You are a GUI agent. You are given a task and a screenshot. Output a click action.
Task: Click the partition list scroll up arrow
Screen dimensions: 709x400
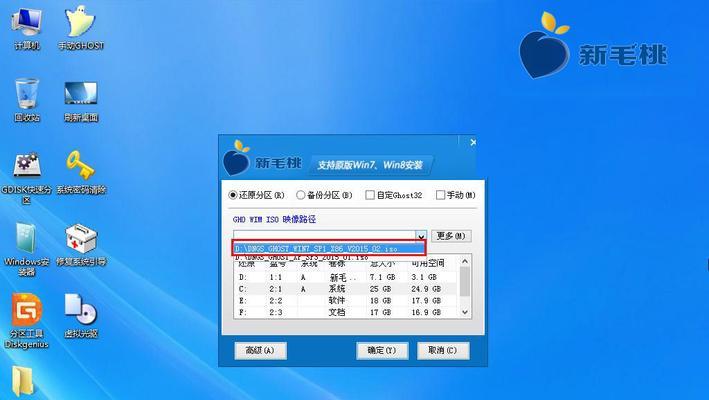[x=464, y=261]
